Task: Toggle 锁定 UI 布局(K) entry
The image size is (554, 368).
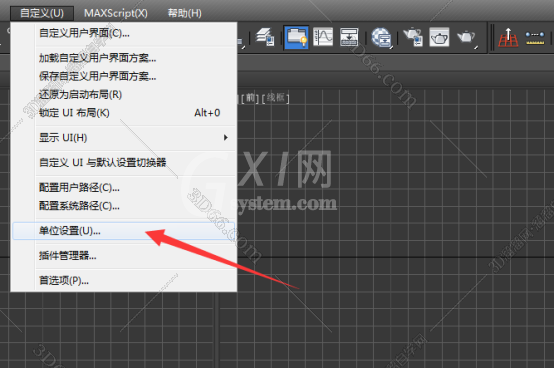Action: tap(124, 113)
